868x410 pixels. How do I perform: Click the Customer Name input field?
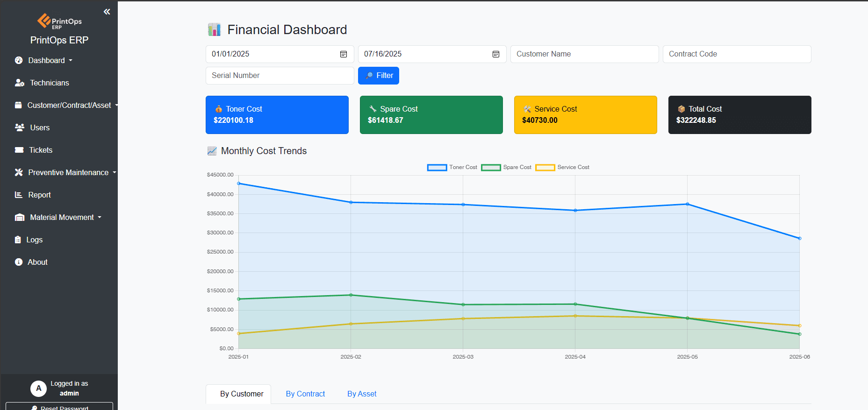pos(585,54)
